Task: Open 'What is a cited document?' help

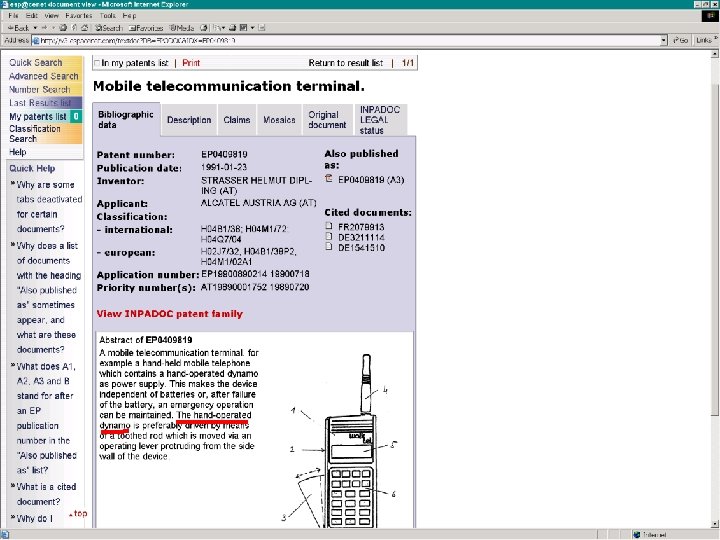Action: click(46, 494)
